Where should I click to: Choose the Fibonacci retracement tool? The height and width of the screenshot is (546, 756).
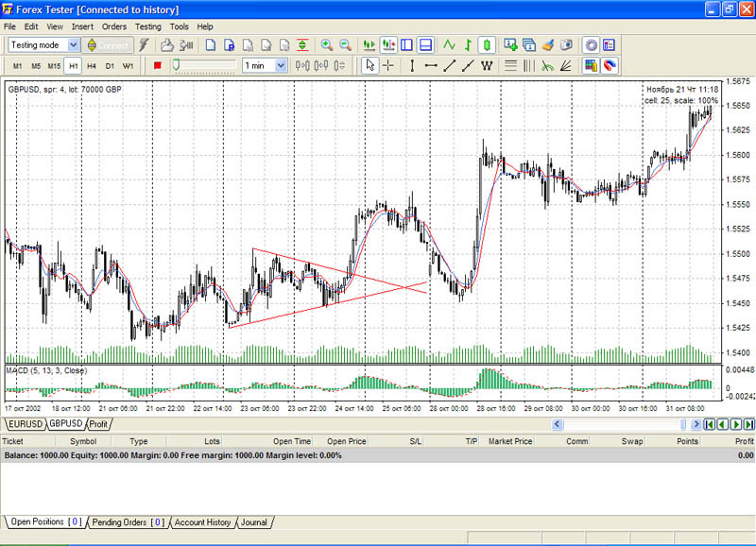pos(510,65)
